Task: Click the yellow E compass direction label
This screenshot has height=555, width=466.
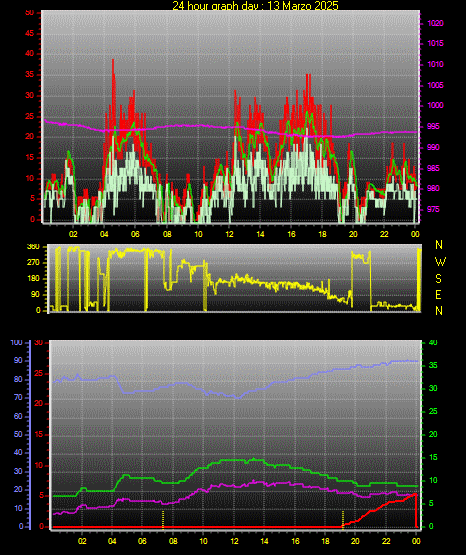Action: (438, 295)
